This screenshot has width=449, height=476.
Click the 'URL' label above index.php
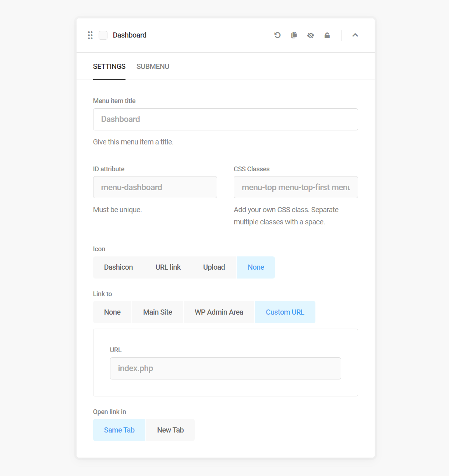(x=116, y=350)
